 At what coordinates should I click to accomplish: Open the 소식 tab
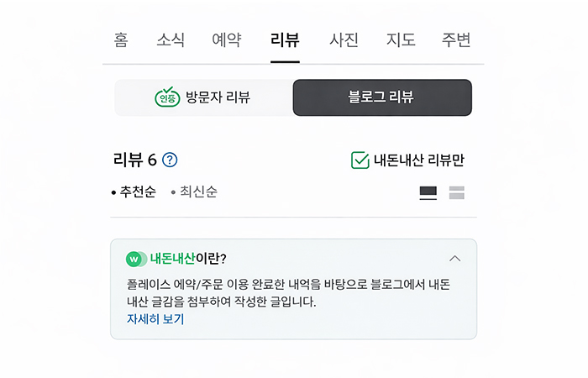point(171,39)
